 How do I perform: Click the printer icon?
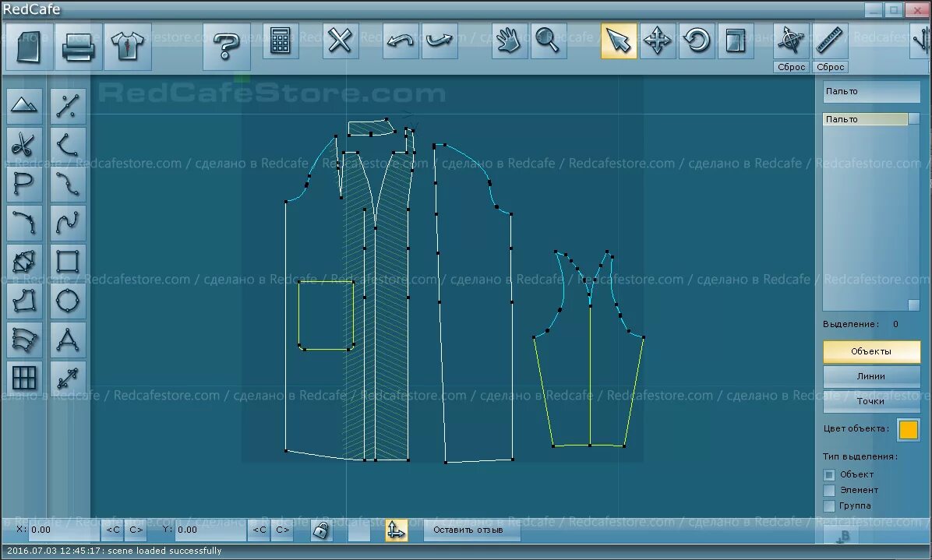point(78,46)
